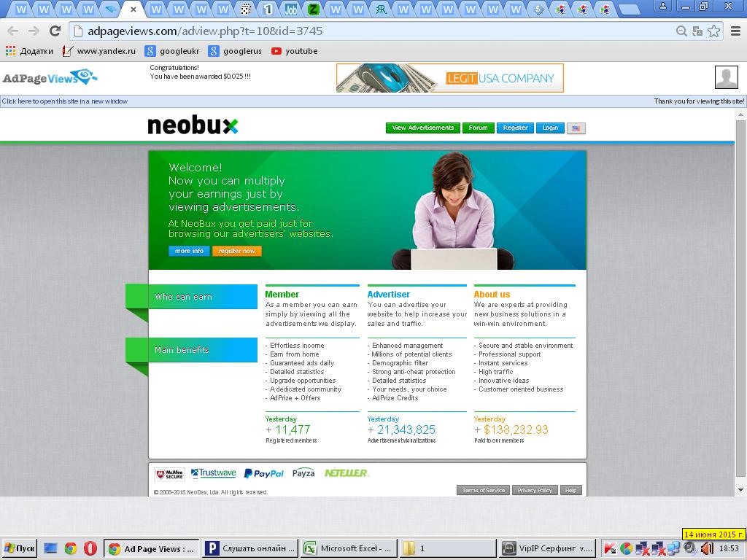Launch Opera from the quick launch bar
This screenshot has height=560, width=747.
90,548
